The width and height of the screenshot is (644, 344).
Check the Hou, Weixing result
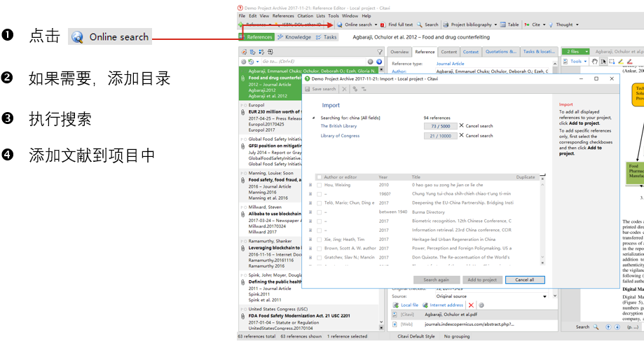pos(319,185)
